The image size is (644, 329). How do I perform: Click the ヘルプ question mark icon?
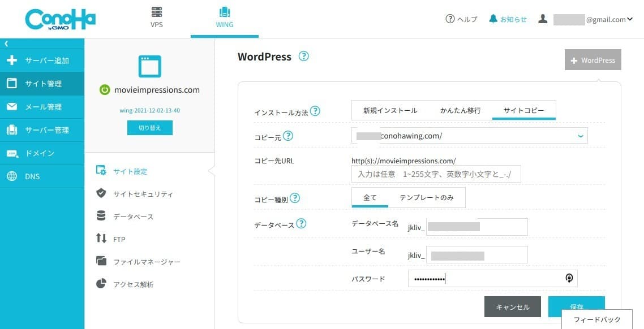point(450,19)
